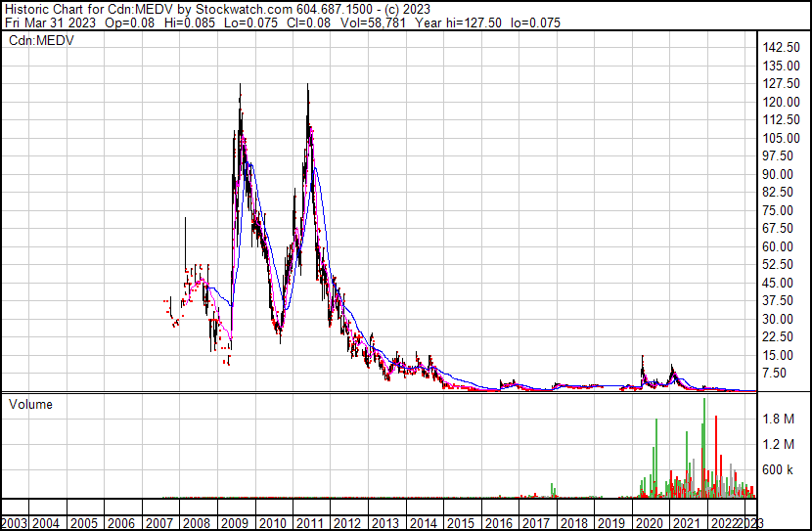Click the 1.8 M volume axis label

coord(777,420)
